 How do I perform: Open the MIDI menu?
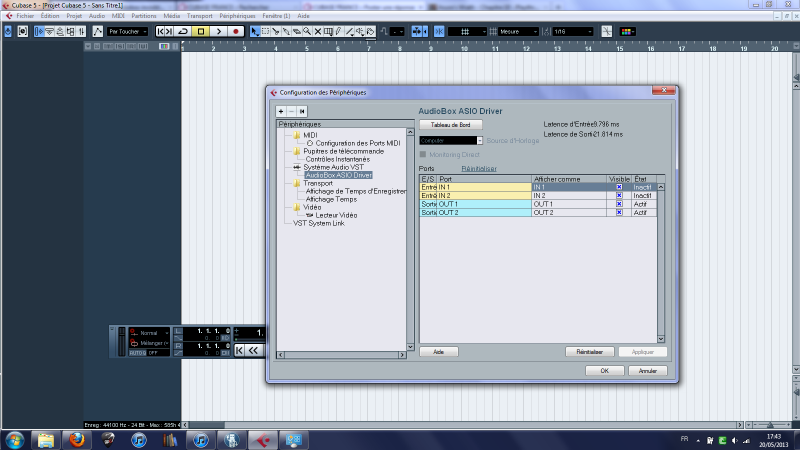[x=118, y=16]
